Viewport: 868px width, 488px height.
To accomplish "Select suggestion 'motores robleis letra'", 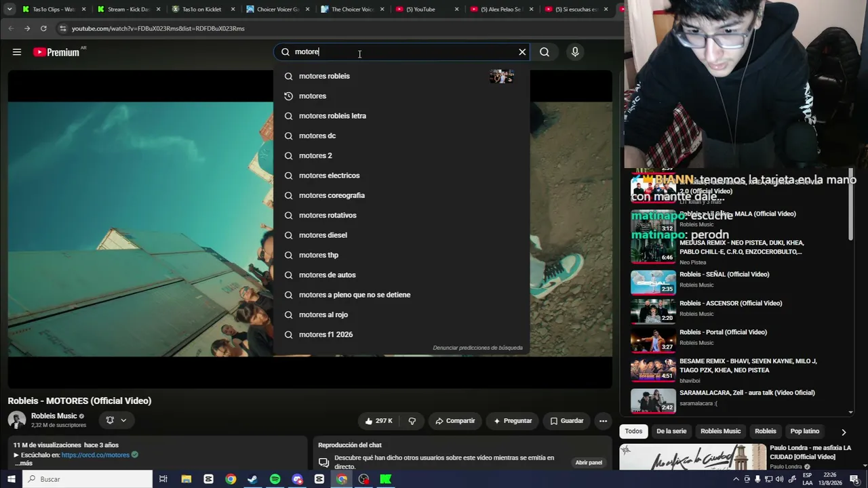I will click(x=401, y=116).
